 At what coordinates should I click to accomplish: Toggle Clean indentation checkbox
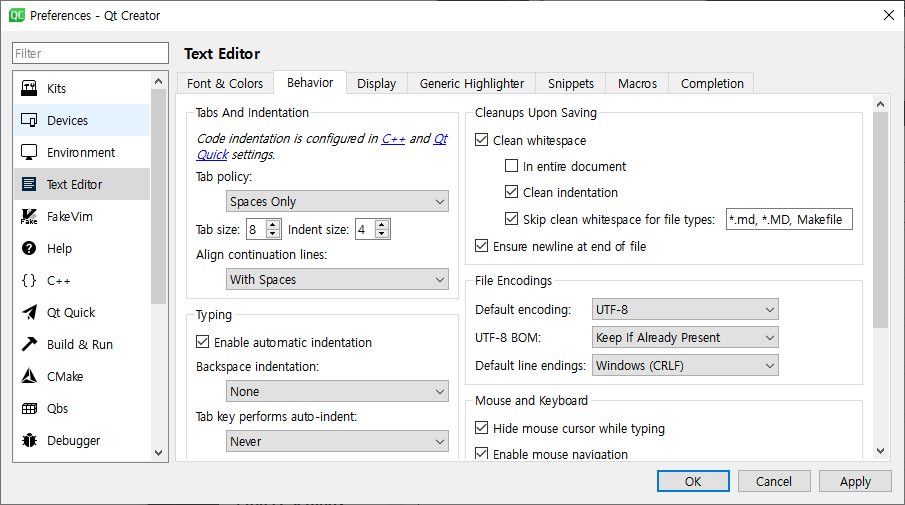pos(511,192)
